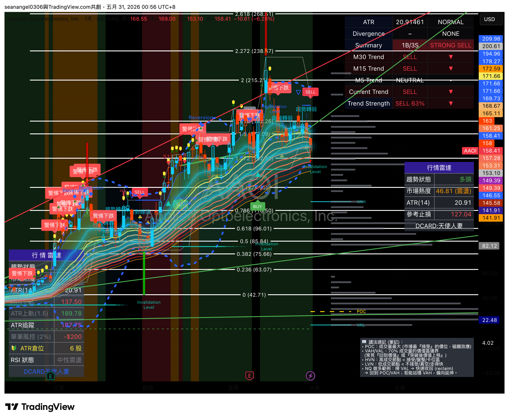Click the 2.272 (238.57) Fibonacci label
509x420 pixels.
tap(254, 51)
